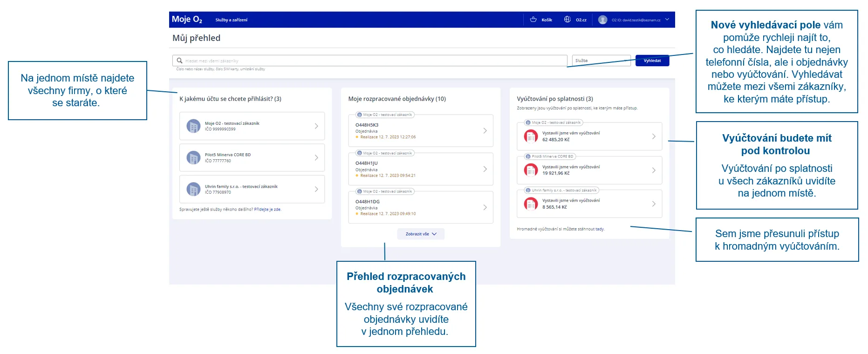Click the user profile avatar icon
Viewport: 868px width, 354px height.
602,20
